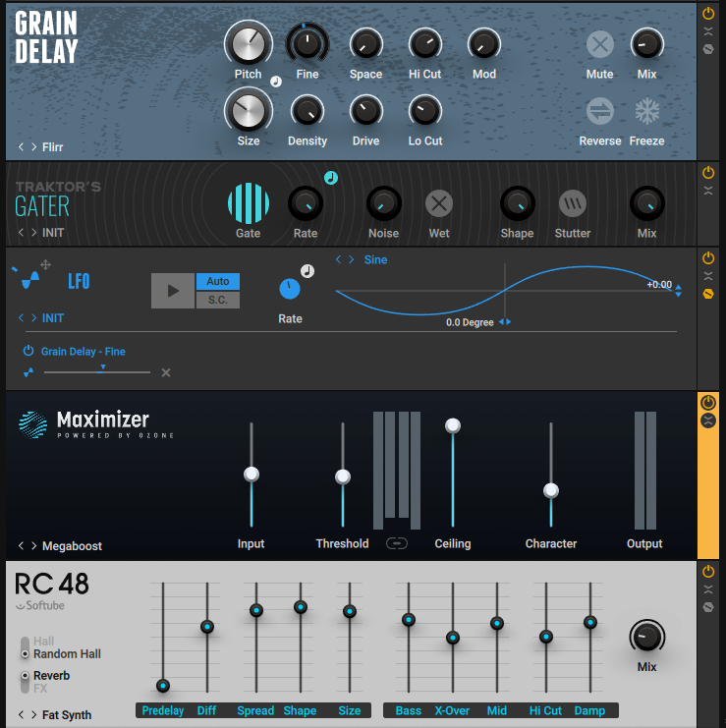Click the Maximizer Character slider handle
This screenshot has width=726, height=728.
[551, 490]
